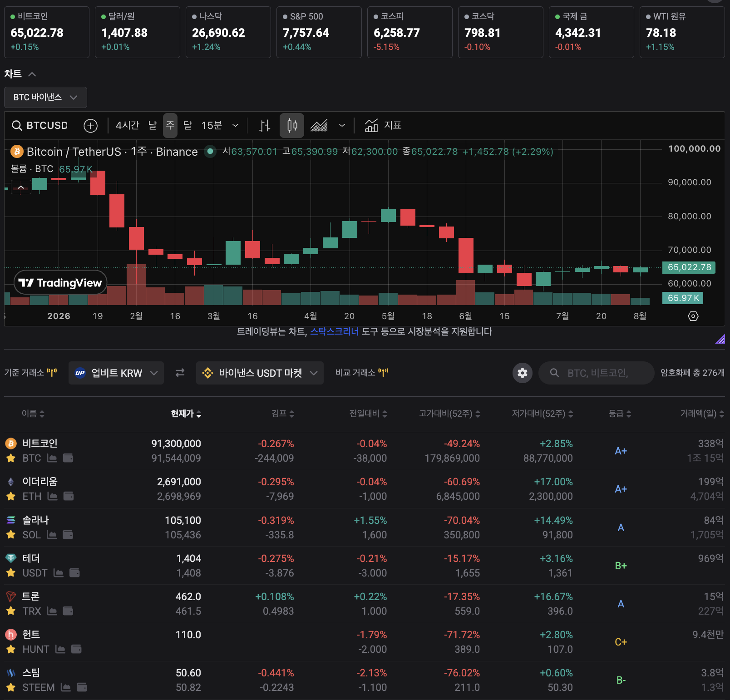Show the chart icon next to SOL
730x700 pixels.
52,535
